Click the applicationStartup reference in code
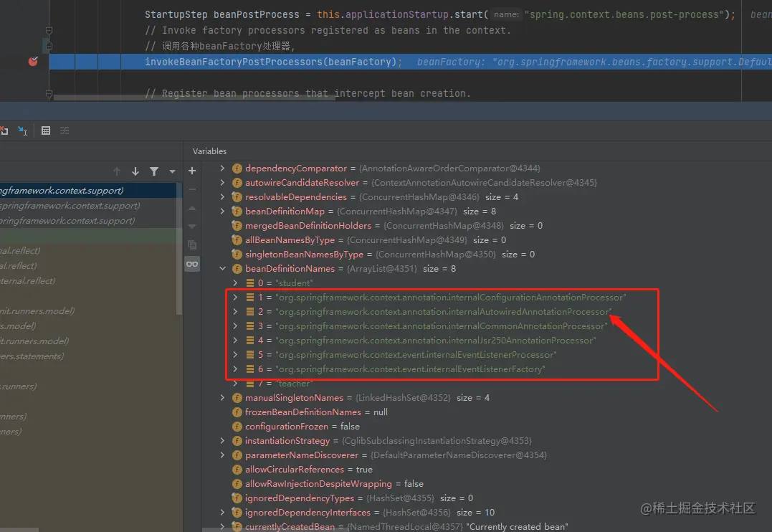772x532 pixels. click(397, 15)
